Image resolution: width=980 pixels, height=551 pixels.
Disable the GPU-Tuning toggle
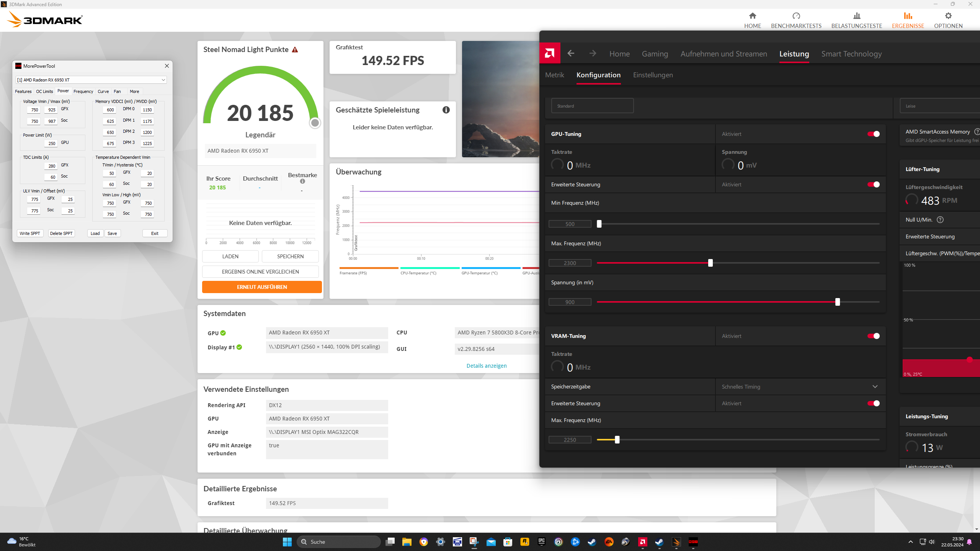pos(873,134)
